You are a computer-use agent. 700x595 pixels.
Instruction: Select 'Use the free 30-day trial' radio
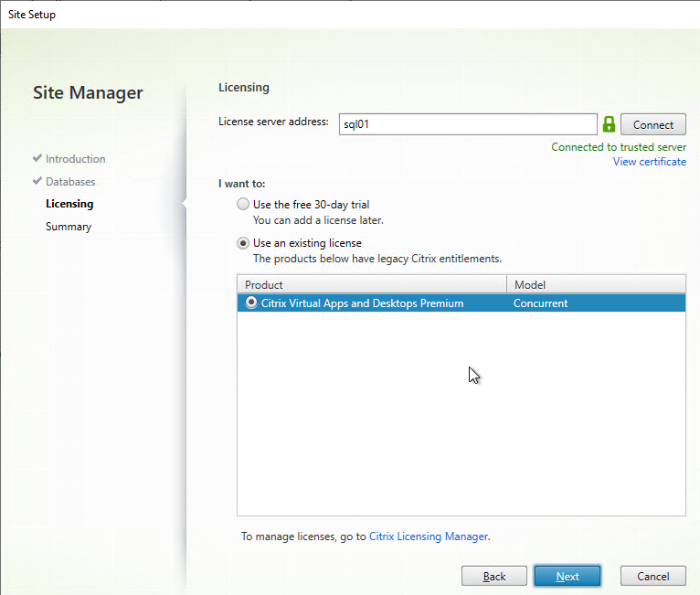point(243,205)
